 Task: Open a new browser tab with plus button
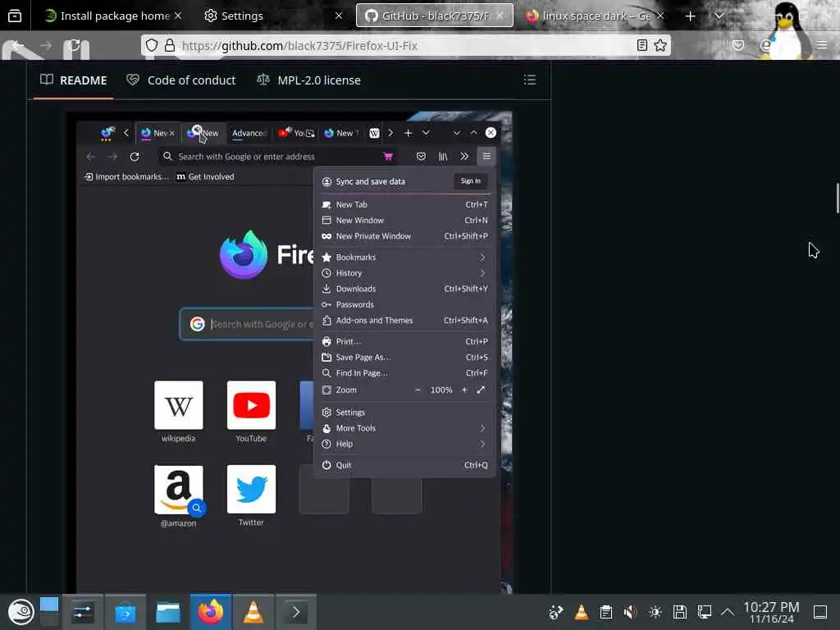[x=690, y=16]
